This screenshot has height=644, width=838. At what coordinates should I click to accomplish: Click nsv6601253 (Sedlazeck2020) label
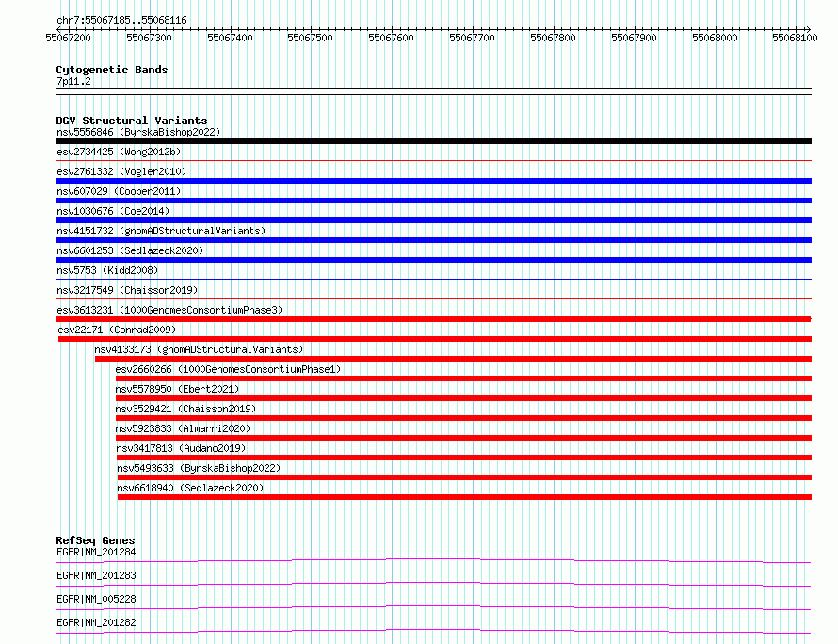(x=130, y=250)
